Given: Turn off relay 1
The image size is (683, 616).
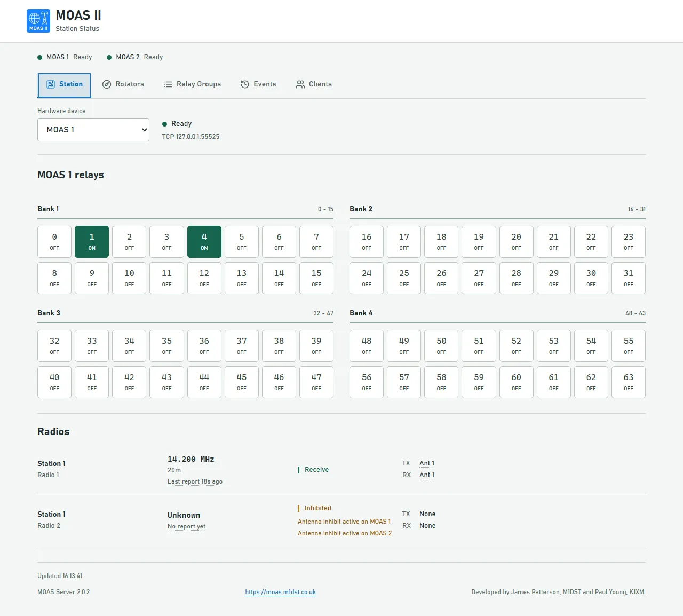Looking at the screenshot, I should 92,242.
